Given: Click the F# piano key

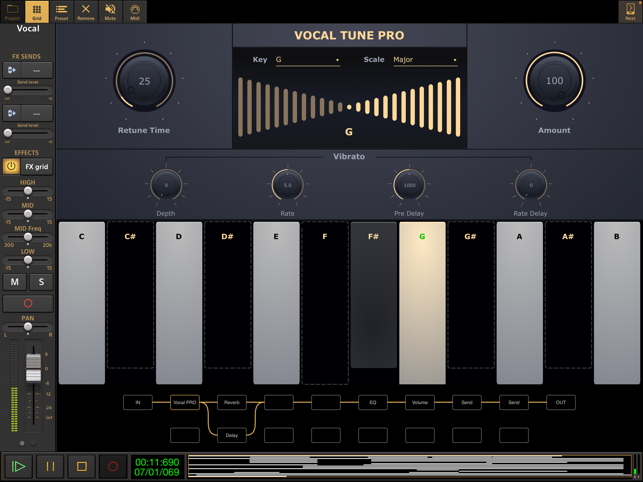Looking at the screenshot, I should click(374, 295).
